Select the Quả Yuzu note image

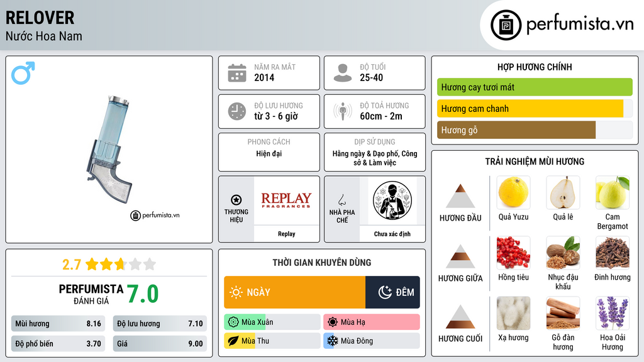513,192
